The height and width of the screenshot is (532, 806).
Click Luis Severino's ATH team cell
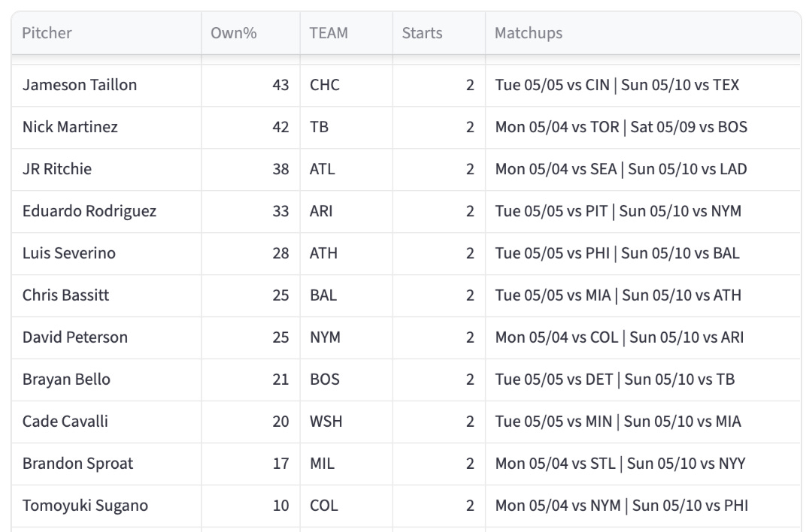click(347, 254)
